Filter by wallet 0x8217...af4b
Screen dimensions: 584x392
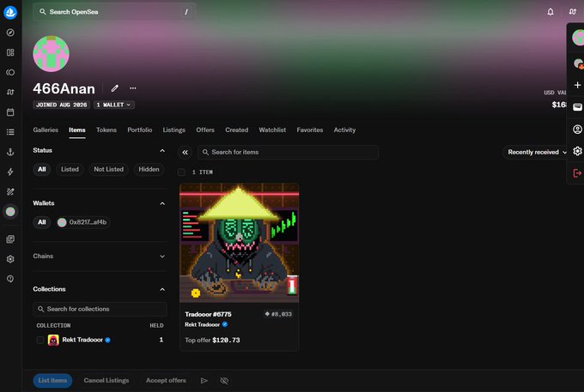pyautogui.click(x=82, y=222)
